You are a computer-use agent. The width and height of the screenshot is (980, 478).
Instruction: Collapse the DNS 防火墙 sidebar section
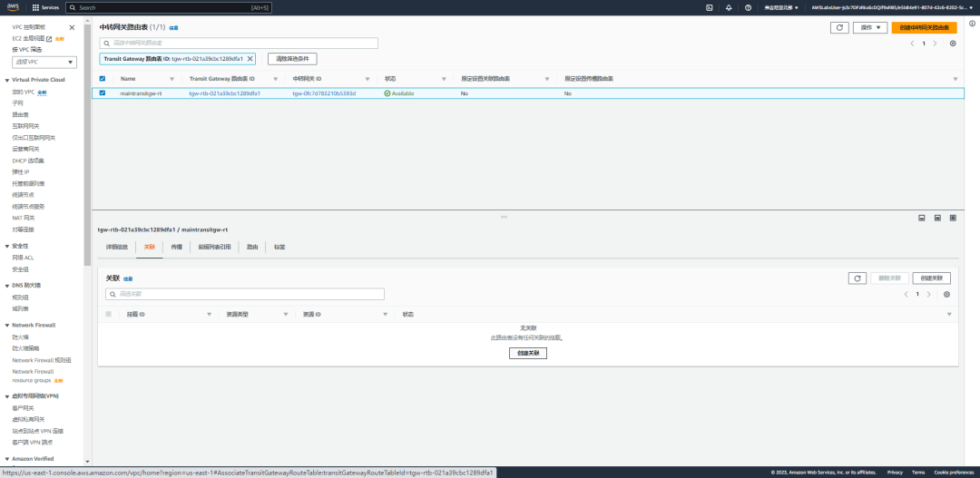(7, 286)
